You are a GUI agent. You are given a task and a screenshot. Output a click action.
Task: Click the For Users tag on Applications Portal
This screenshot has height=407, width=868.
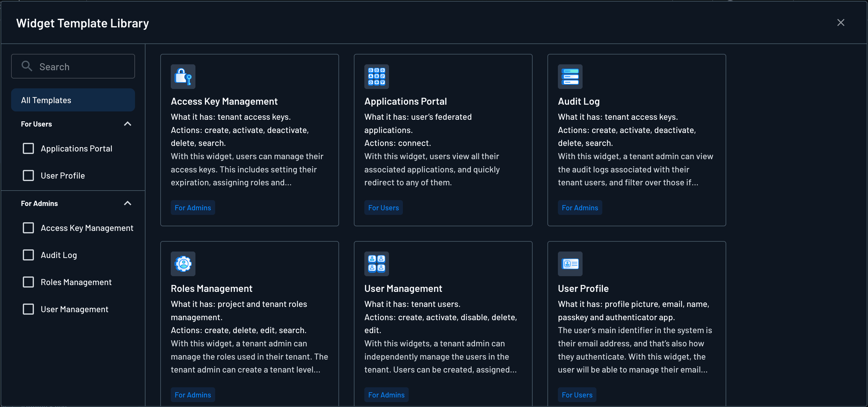(x=383, y=208)
